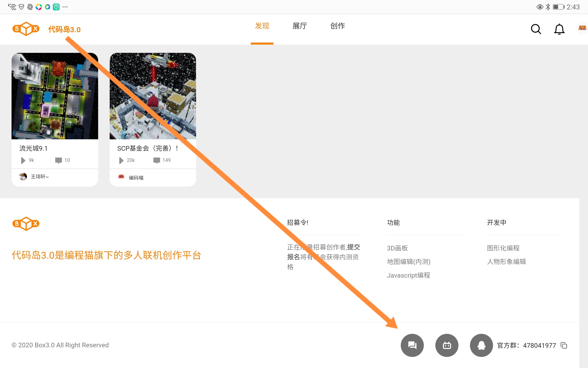Tap the eye comfort status icon
This screenshot has height=368, width=588.
(540, 7)
